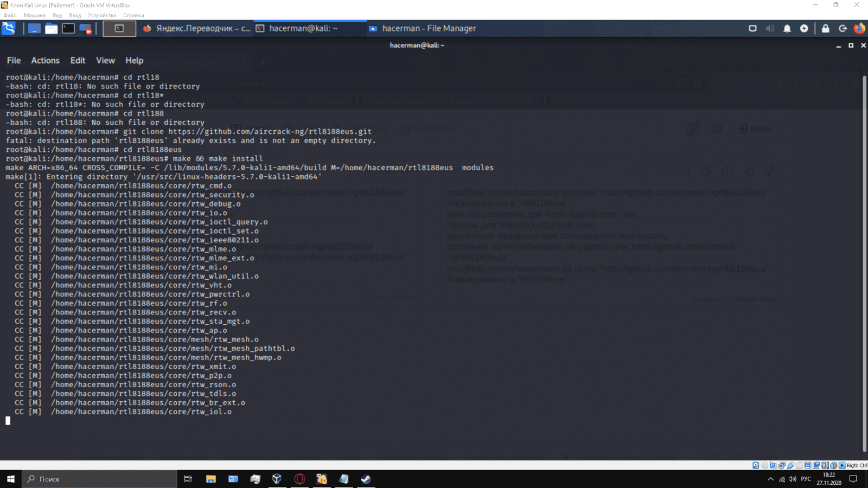Open VirtualBox Справка menu
This screenshot has width=868, height=488.
[x=133, y=15]
